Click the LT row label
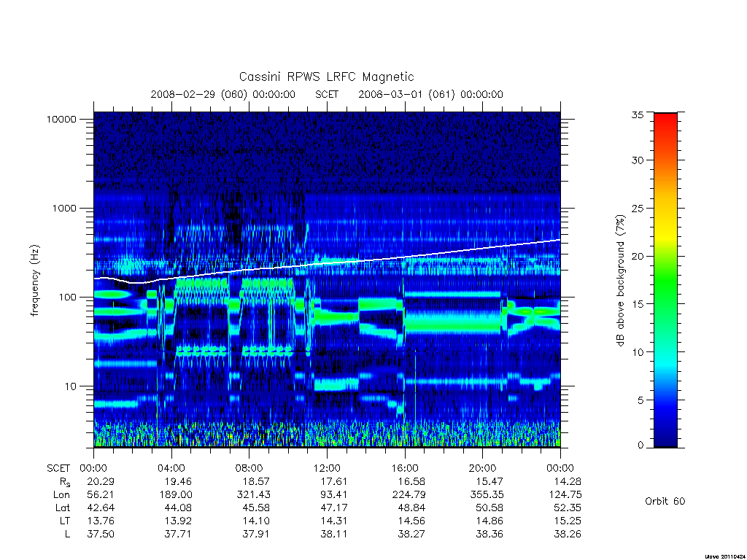Image resolution: width=747 pixels, height=560 pixels. [x=65, y=521]
